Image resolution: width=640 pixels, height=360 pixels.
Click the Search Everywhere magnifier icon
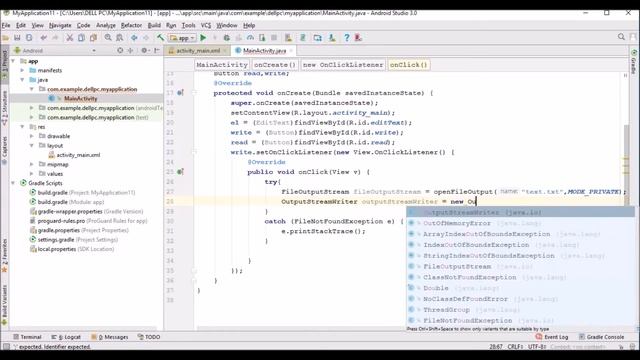621,37
